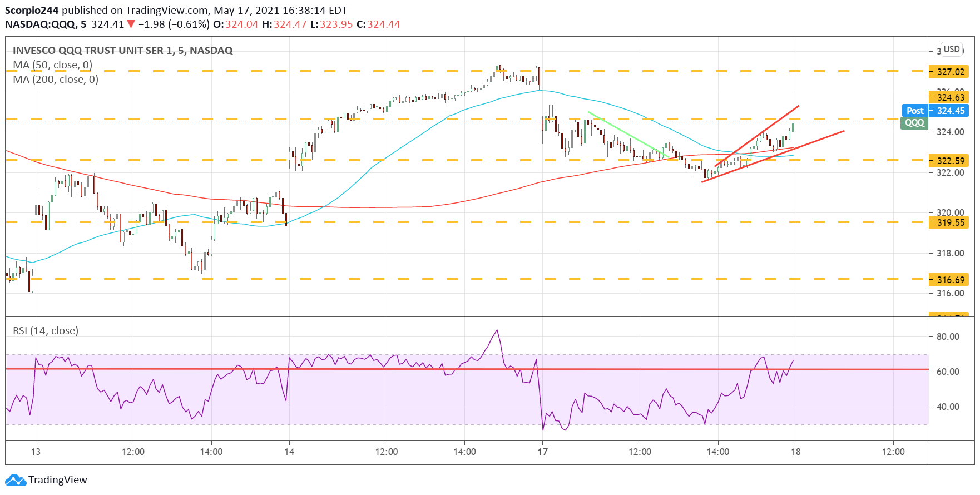
Task: Click the MA (200, close, 0) indicator legend
Action: pos(56,80)
